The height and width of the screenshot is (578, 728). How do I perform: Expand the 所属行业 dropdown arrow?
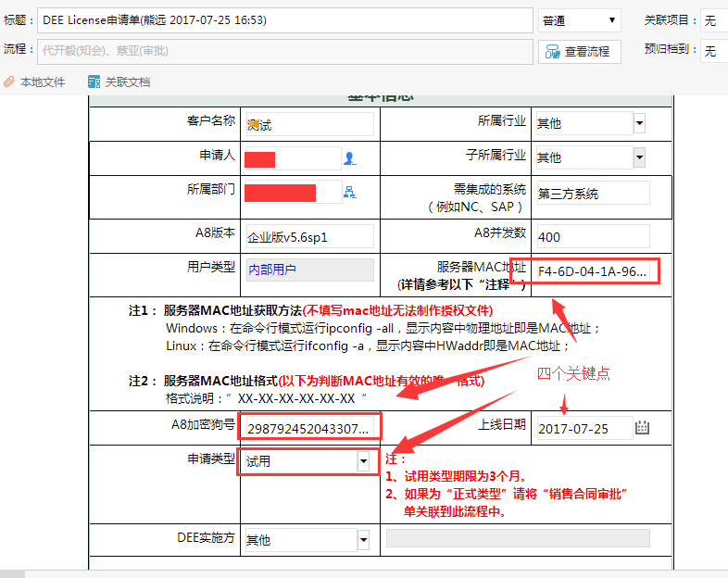639,123
